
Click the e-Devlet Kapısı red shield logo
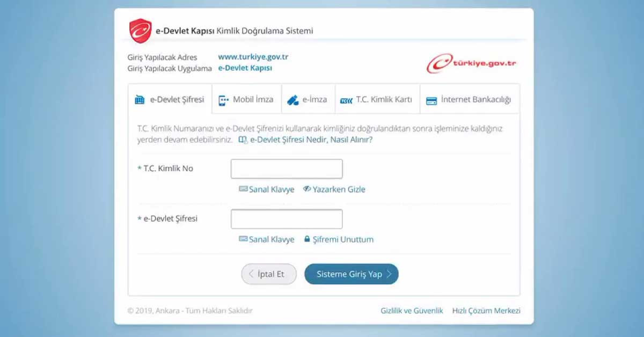(141, 31)
